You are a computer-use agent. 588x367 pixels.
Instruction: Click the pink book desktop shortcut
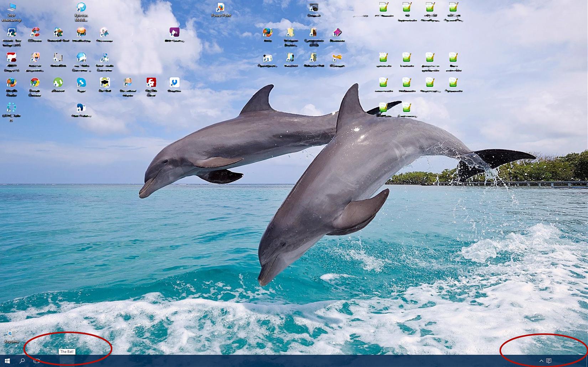[337, 33]
